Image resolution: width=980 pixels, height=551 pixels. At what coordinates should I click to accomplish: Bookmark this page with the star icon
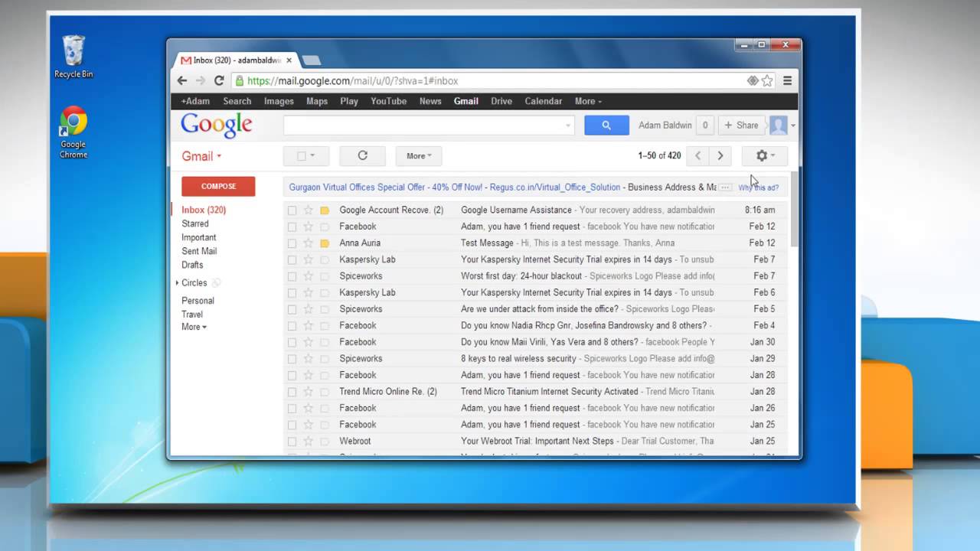point(767,80)
